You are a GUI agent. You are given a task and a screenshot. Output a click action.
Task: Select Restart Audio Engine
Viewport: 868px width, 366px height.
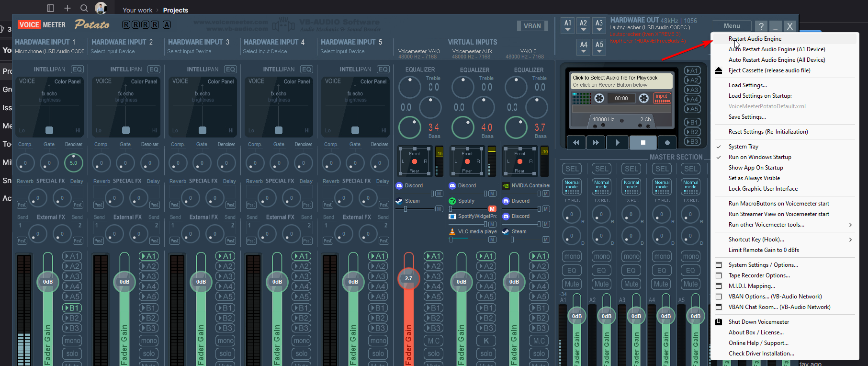[x=755, y=39]
